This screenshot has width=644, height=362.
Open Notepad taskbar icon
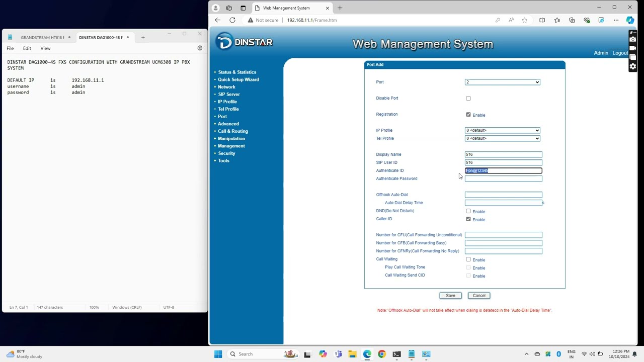point(411,354)
